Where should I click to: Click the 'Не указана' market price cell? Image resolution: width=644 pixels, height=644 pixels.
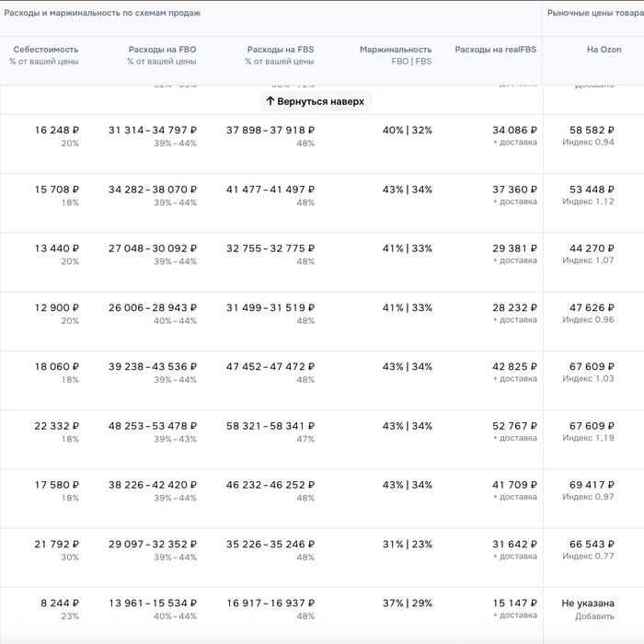(588, 604)
